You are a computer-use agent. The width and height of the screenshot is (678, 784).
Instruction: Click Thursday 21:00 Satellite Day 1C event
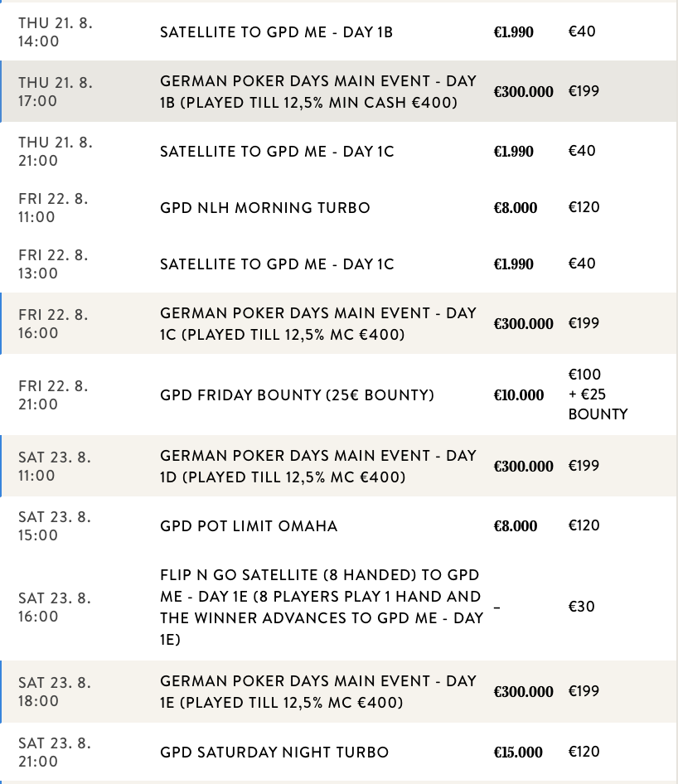277,152
